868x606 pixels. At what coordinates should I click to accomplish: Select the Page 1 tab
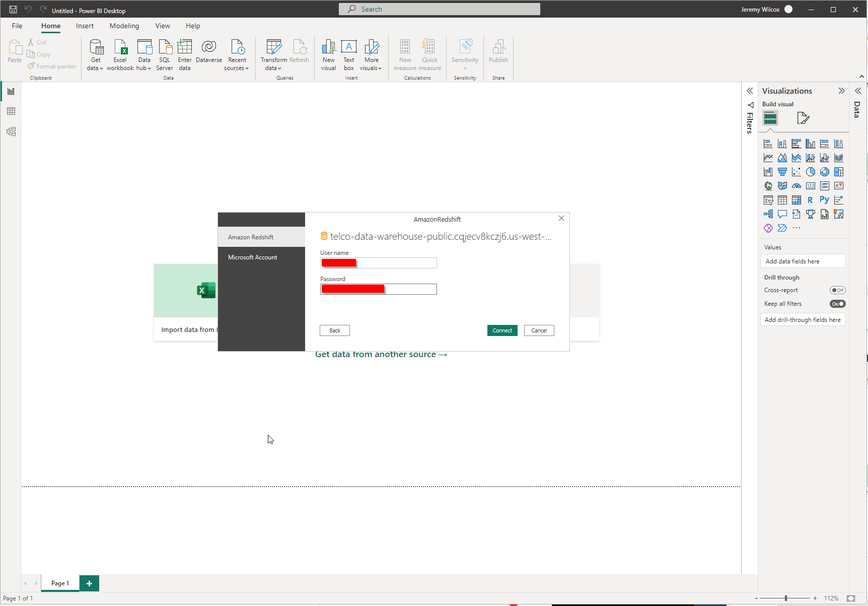(60, 583)
